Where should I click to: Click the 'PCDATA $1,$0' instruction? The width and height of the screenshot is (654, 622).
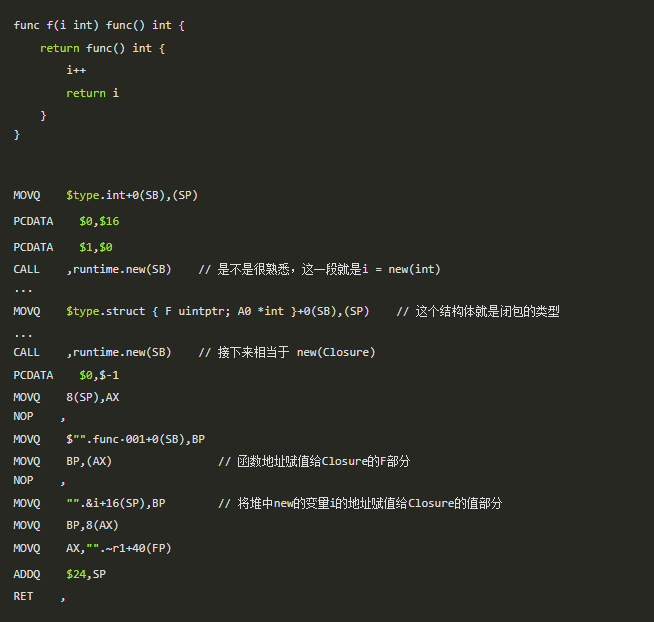pos(63,247)
